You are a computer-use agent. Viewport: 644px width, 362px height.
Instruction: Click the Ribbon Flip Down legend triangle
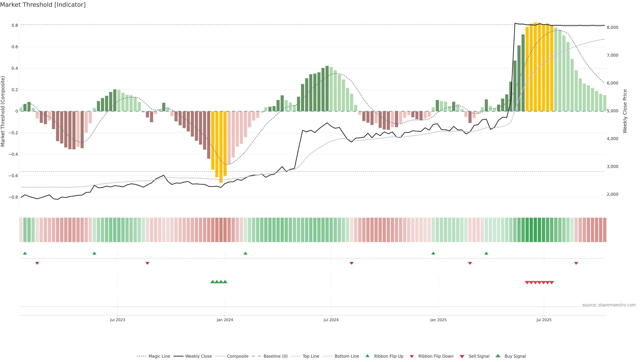tap(412, 356)
